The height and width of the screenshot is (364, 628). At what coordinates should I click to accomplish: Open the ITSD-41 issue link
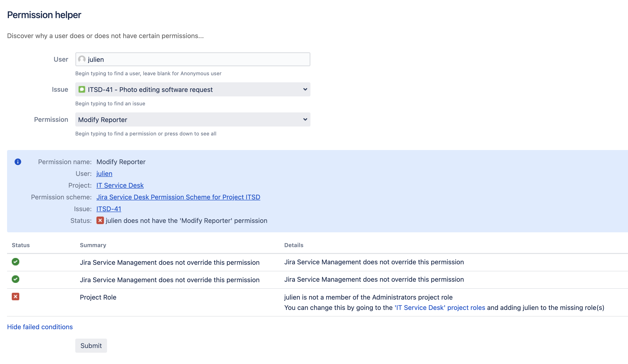[108, 209]
